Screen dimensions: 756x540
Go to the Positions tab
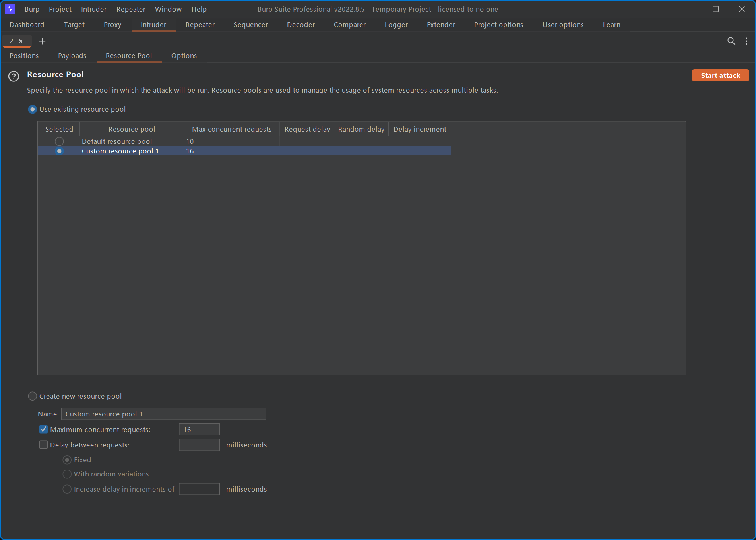pyautogui.click(x=24, y=56)
